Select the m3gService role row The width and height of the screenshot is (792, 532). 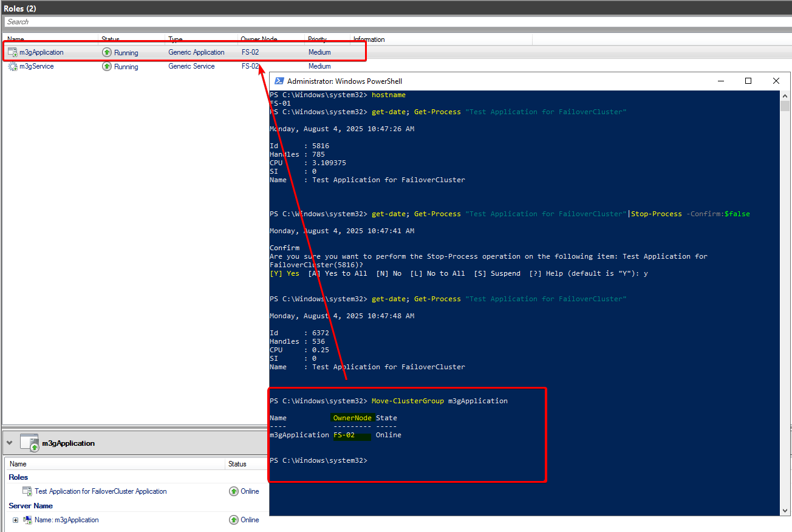pos(137,67)
